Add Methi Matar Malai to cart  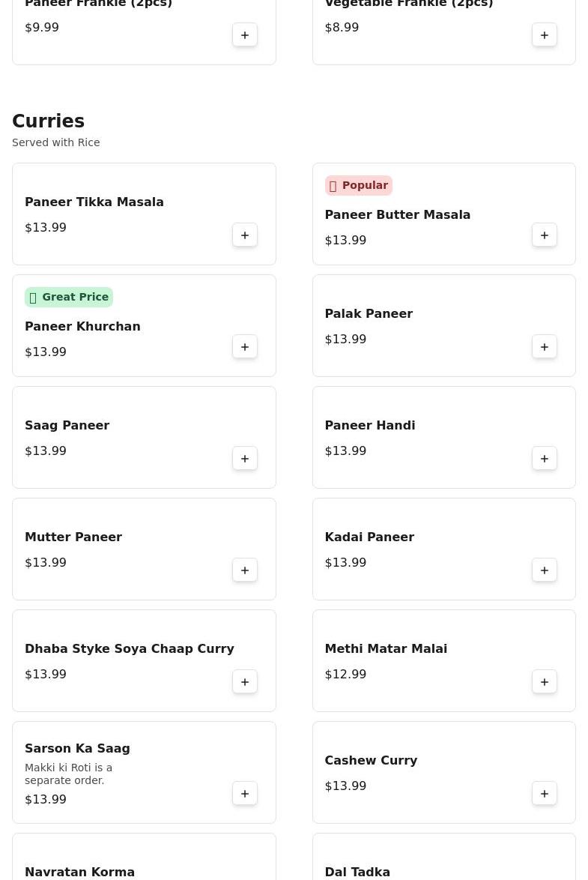pos(545,682)
